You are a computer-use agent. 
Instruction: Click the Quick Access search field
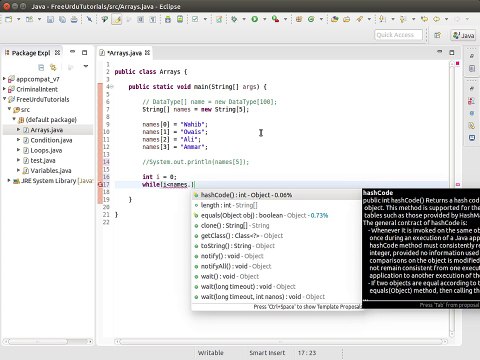point(398,35)
